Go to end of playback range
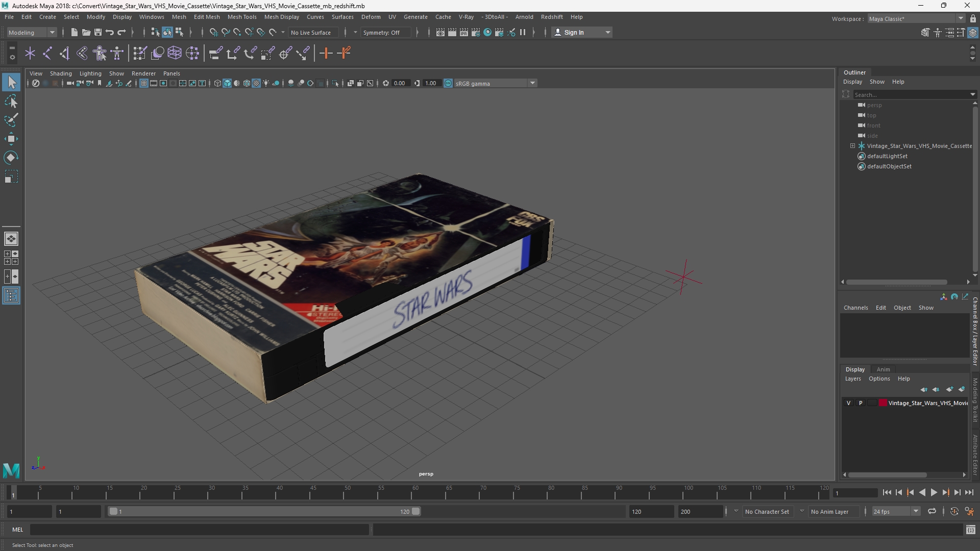 pos(969,492)
